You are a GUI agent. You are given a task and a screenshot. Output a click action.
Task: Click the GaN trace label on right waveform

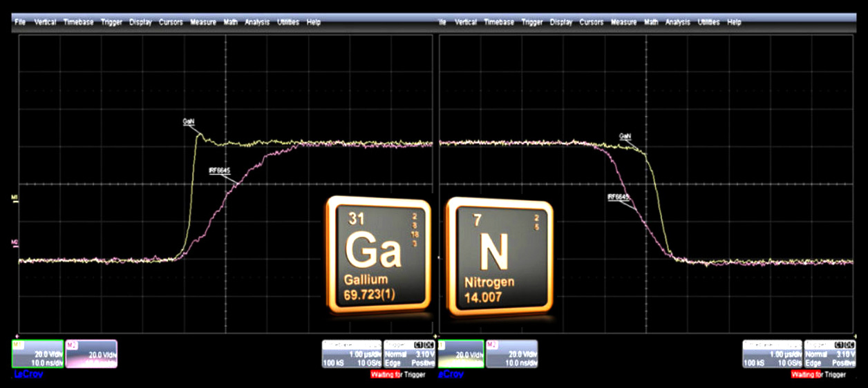point(625,137)
